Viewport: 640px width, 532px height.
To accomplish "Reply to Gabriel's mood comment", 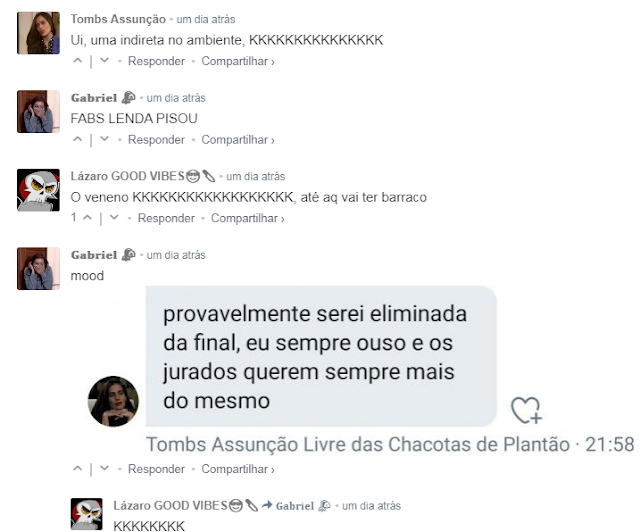I will click(156, 469).
